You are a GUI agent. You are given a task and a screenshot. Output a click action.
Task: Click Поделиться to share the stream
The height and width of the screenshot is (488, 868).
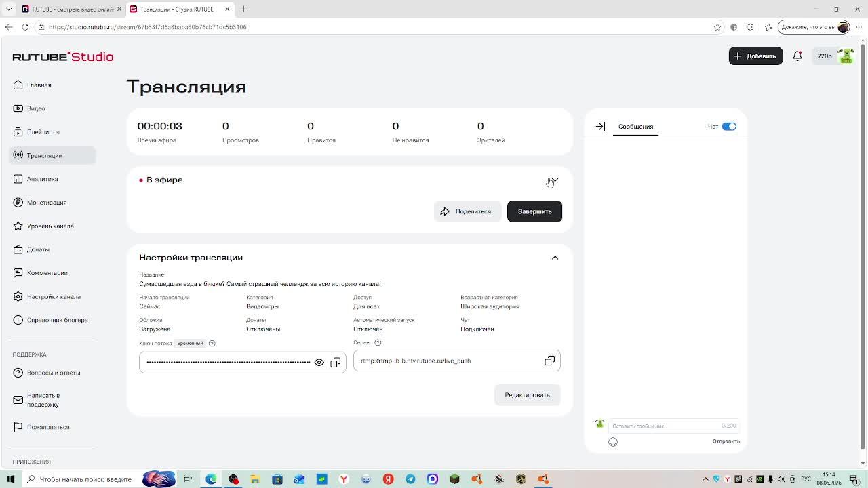point(467,211)
